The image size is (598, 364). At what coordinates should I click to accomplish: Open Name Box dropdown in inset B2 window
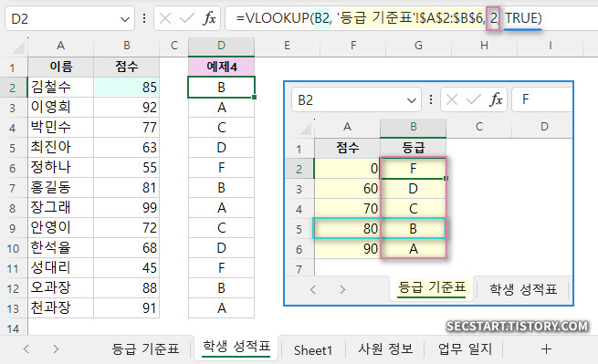click(411, 100)
